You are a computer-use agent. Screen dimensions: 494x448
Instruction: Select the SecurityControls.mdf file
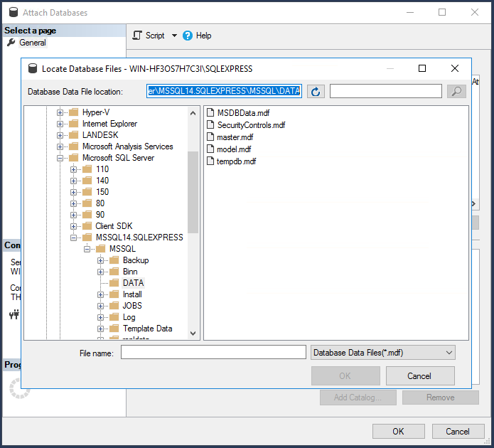[250, 125]
